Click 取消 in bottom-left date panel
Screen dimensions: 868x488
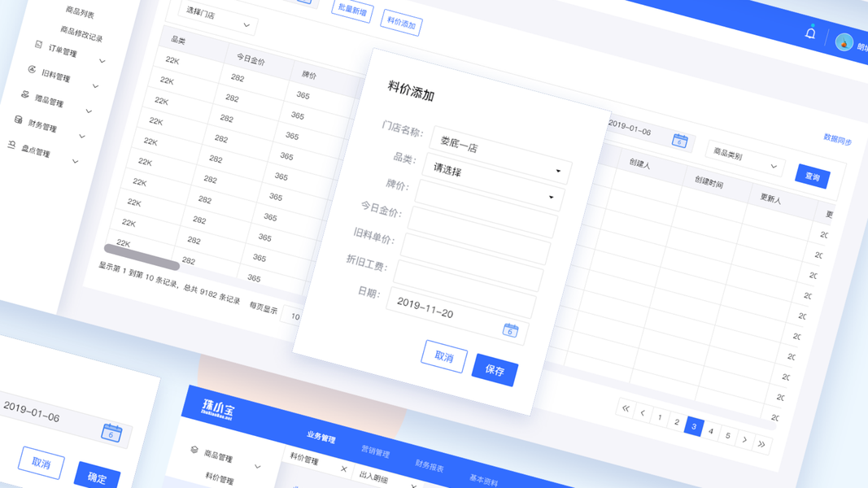(x=41, y=463)
